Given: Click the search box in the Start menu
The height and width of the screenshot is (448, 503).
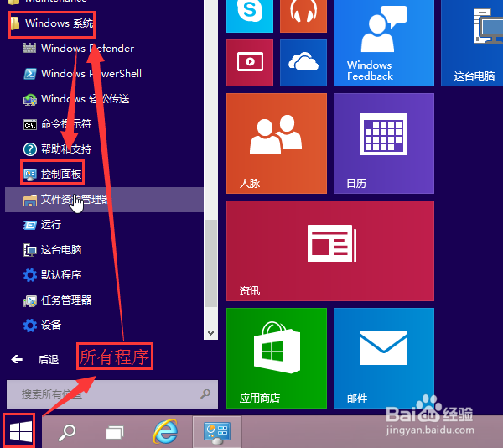Looking at the screenshot, I should (x=112, y=394).
